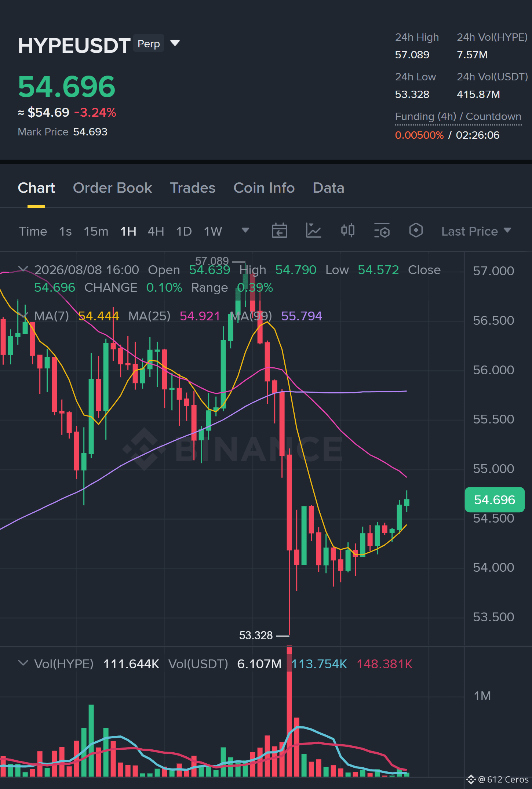Switch chart type via candlestick icon
This screenshot has width=532, height=789.
tap(347, 231)
